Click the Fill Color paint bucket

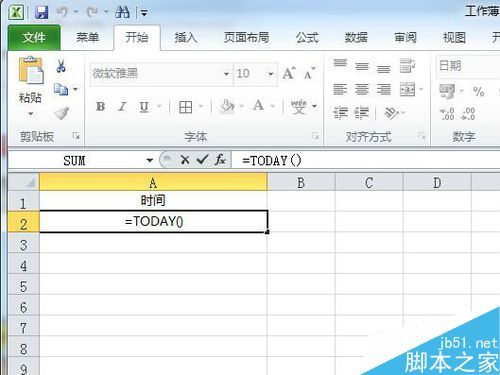tap(227, 107)
